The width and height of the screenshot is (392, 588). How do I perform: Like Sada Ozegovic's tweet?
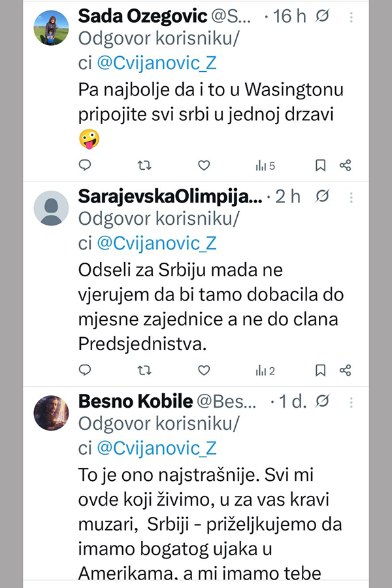pos(204,166)
